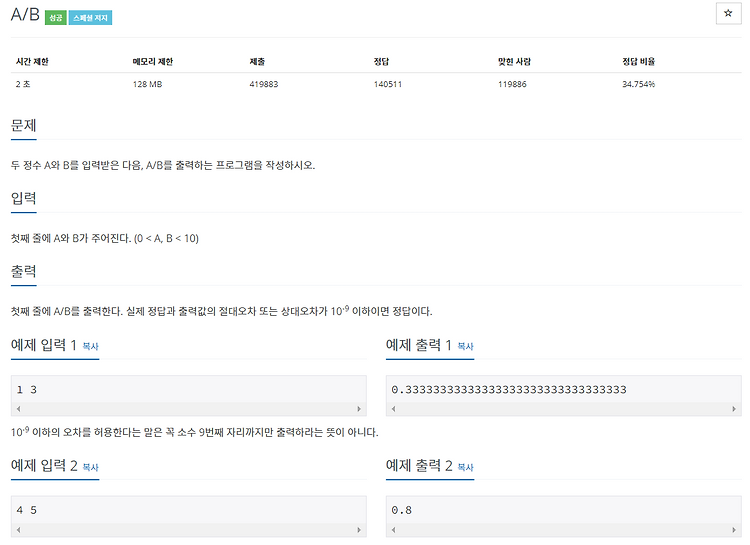The width and height of the screenshot is (750, 545).
Task: Click the 34.754% accuracy value
Action: tap(639, 84)
